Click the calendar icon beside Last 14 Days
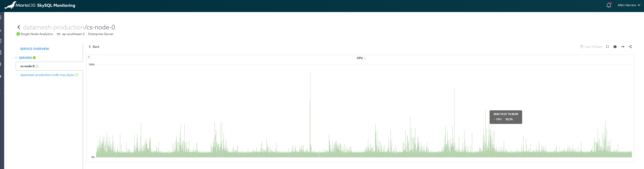 coord(581,47)
